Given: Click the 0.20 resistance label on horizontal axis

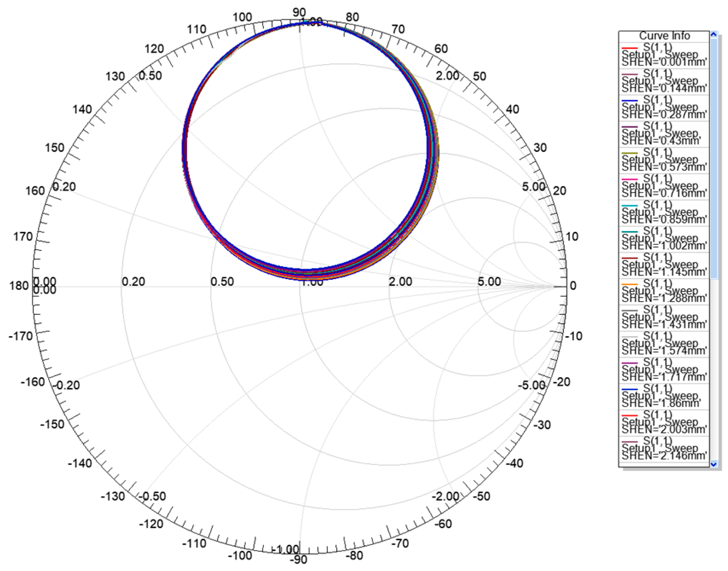Looking at the screenshot, I should pyautogui.click(x=133, y=282).
